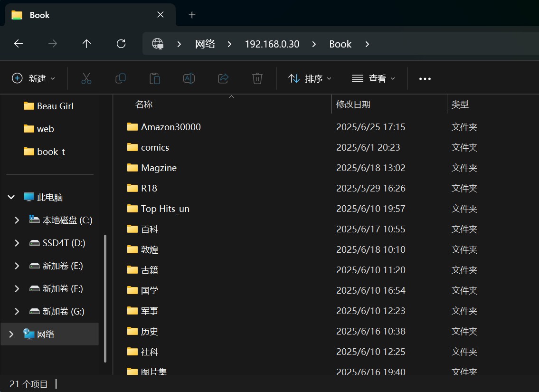Click Book breadcrumb segment
The height and width of the screenshot is (392, 539).
[340, 44]
